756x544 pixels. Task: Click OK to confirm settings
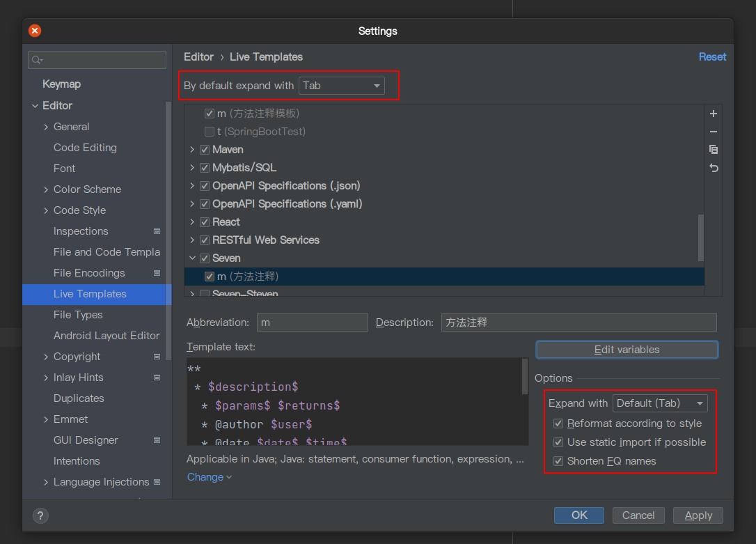pos(579,515)
